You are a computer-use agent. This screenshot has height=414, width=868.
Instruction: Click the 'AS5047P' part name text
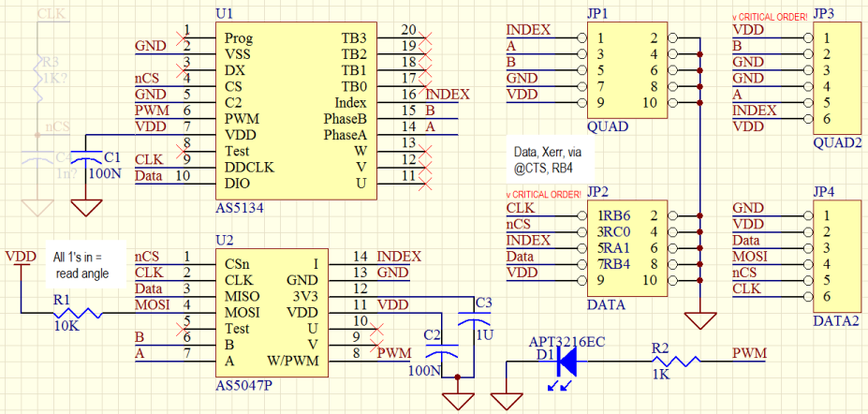tap(244, 385)
